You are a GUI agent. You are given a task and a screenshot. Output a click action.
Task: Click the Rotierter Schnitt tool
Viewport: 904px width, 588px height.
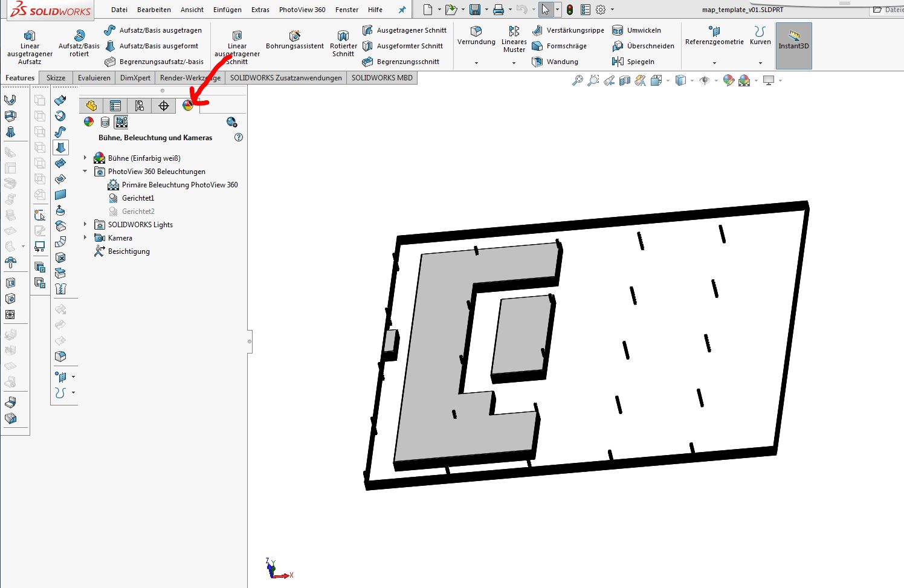pos(343,36)
